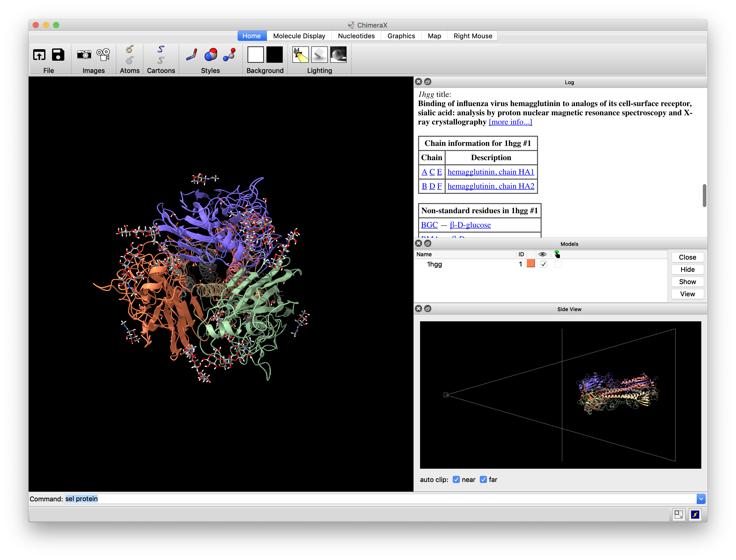This screenshot has height=560, width=736.
Task: Click the selection inspector icon in status bar
Action: click(x=679, y=514)
